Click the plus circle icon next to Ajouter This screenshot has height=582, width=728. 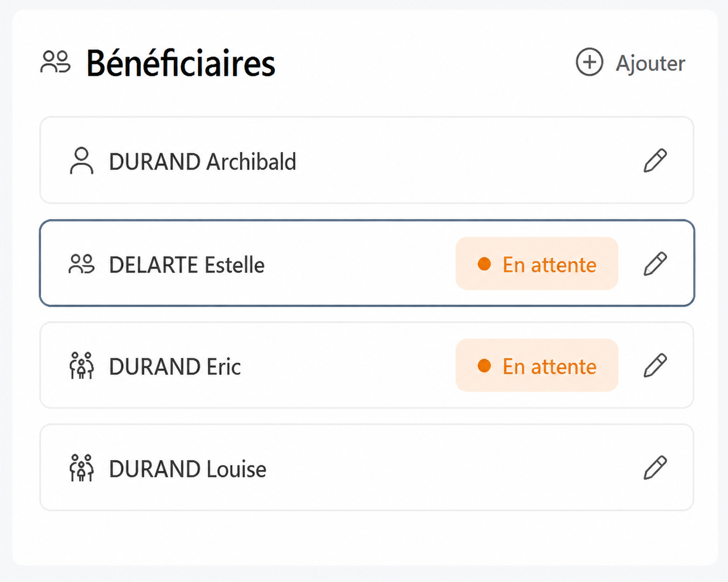point(589,62)
